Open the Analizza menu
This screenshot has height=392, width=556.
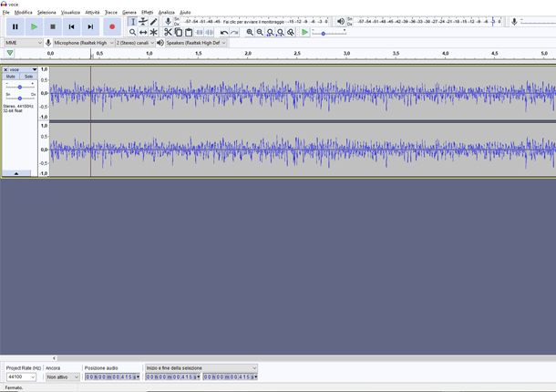coord(167,13)
